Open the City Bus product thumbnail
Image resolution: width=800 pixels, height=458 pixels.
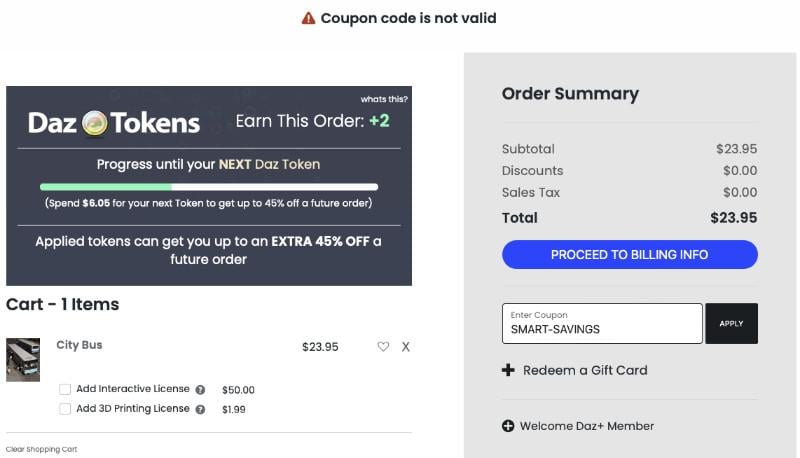(x=23, y=360)
